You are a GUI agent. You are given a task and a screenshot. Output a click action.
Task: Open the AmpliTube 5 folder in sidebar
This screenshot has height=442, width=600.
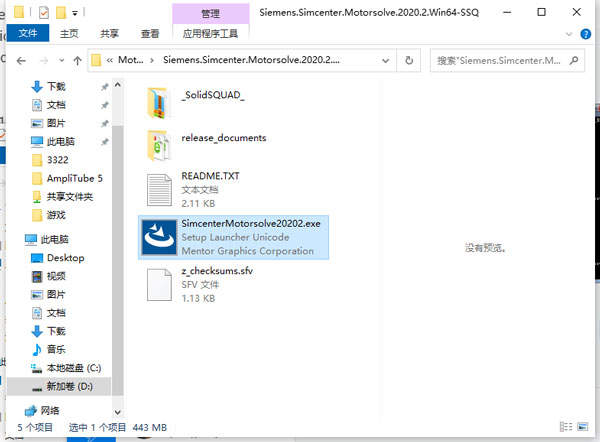pyautogui.click(x=74, y=178)
